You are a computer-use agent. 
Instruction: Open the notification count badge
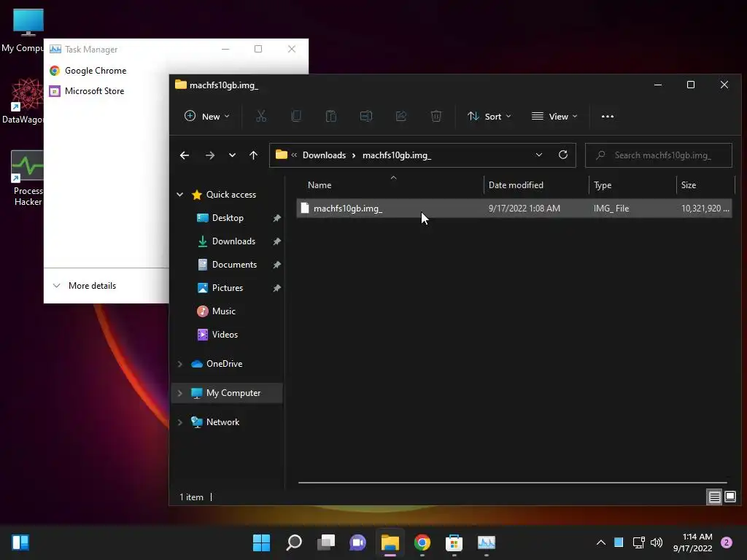click(727, 542)
